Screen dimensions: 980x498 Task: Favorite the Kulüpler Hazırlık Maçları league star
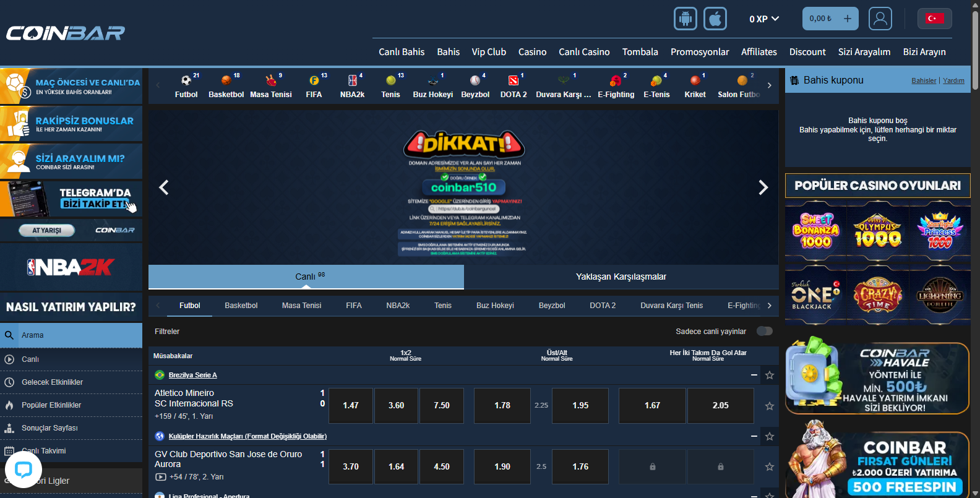tap(770, 436)
